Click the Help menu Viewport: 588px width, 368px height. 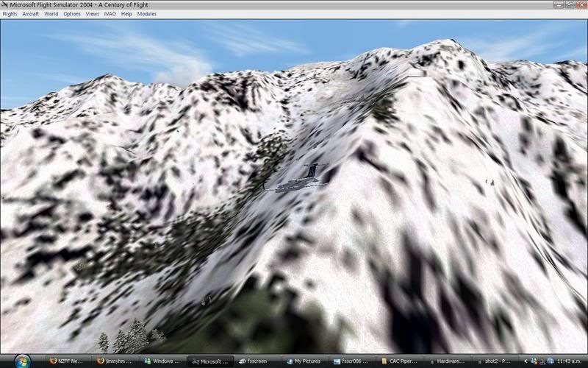coord(126,14)
